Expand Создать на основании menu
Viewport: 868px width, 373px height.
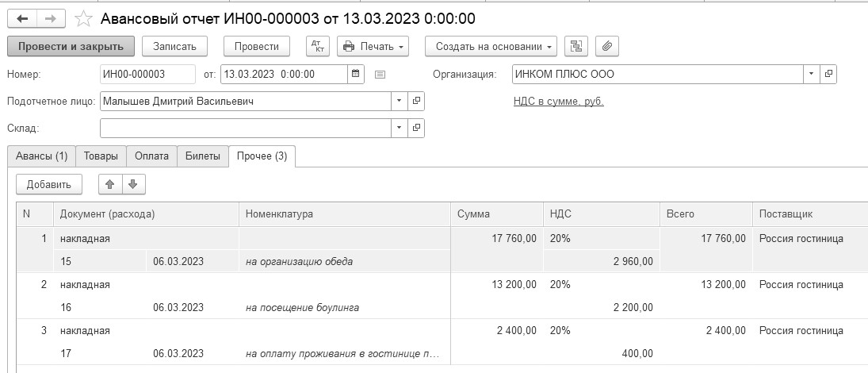pos(491,46)
